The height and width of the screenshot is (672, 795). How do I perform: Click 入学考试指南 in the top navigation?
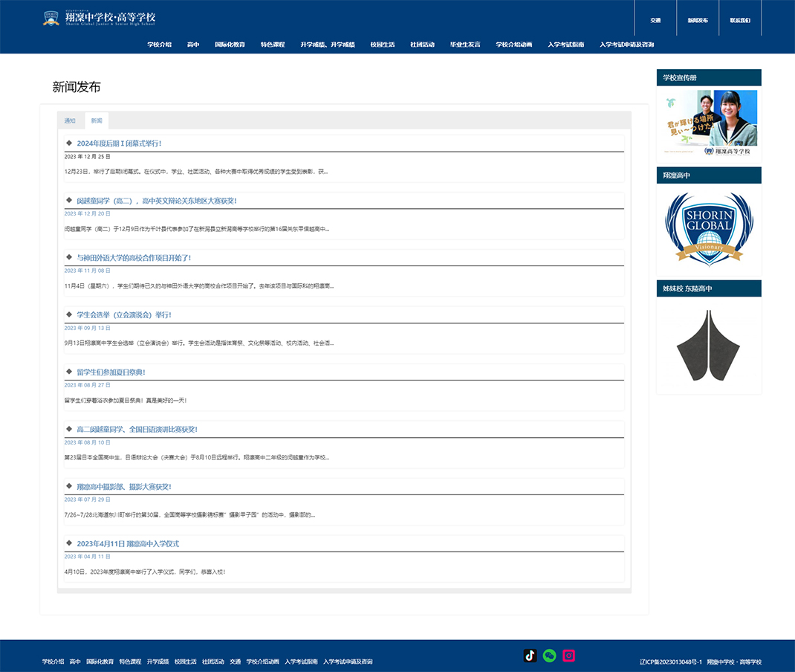point(565,45)
